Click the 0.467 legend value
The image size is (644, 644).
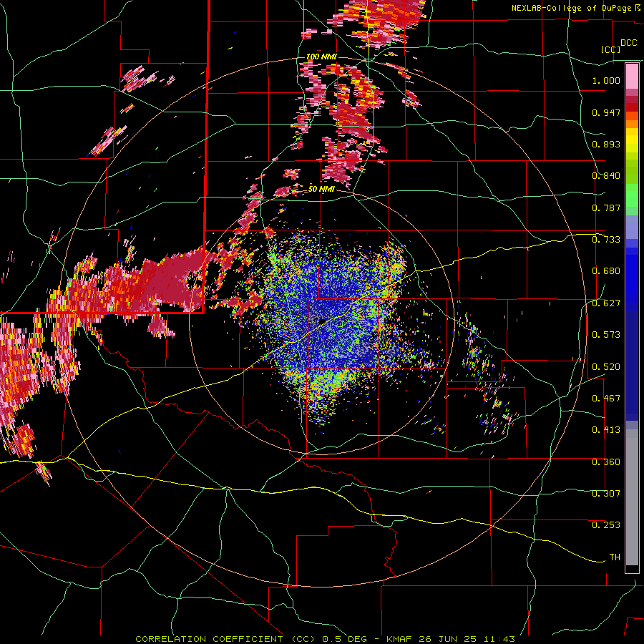coord(606,399)
